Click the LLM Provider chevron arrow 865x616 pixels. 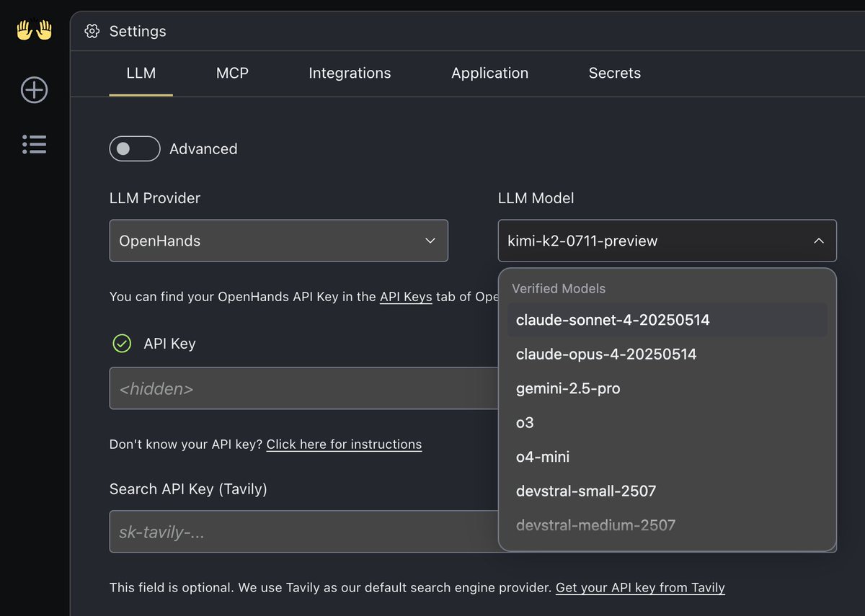click(430, 241)
